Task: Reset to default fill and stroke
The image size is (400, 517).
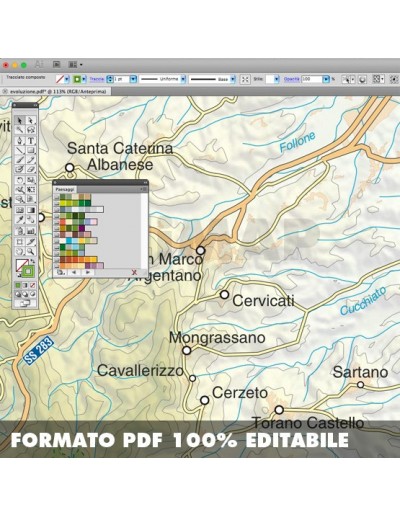Action: [x=19, y=275]
